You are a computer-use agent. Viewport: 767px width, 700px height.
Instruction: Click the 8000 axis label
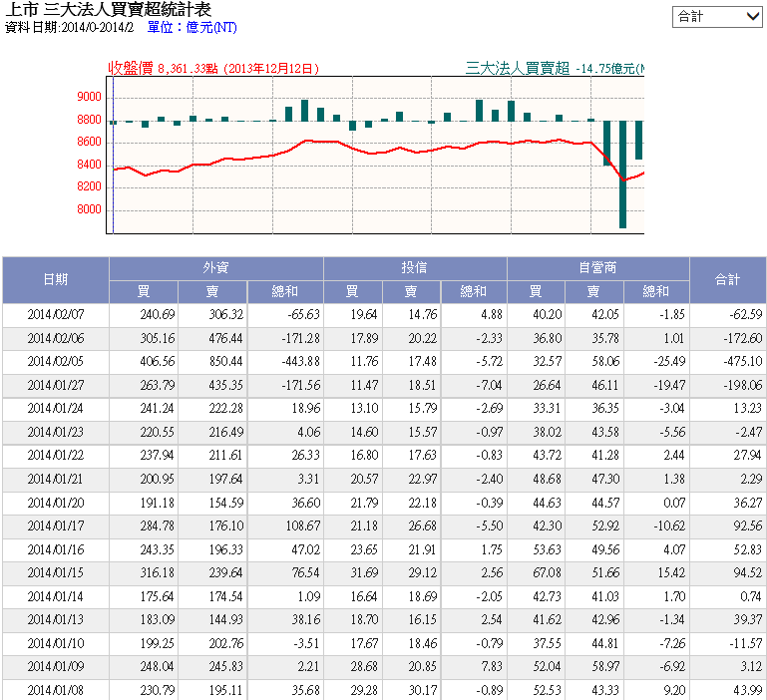click(89, 209)
